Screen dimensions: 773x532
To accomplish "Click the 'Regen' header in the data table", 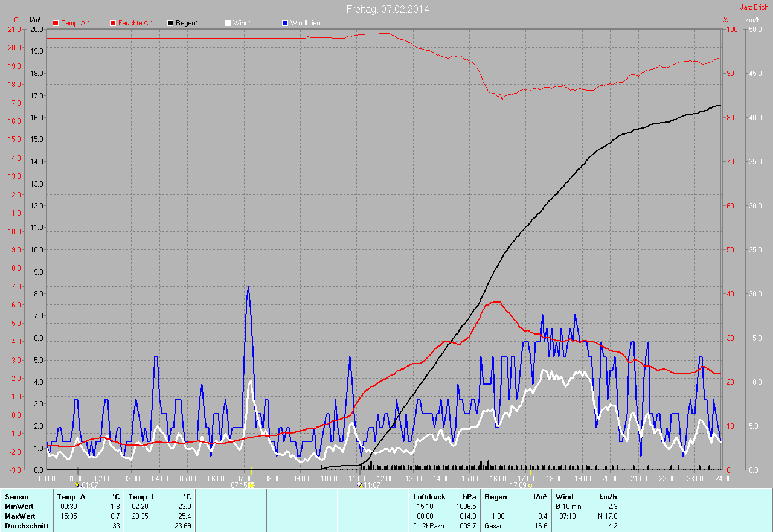I will click(495, 497).
